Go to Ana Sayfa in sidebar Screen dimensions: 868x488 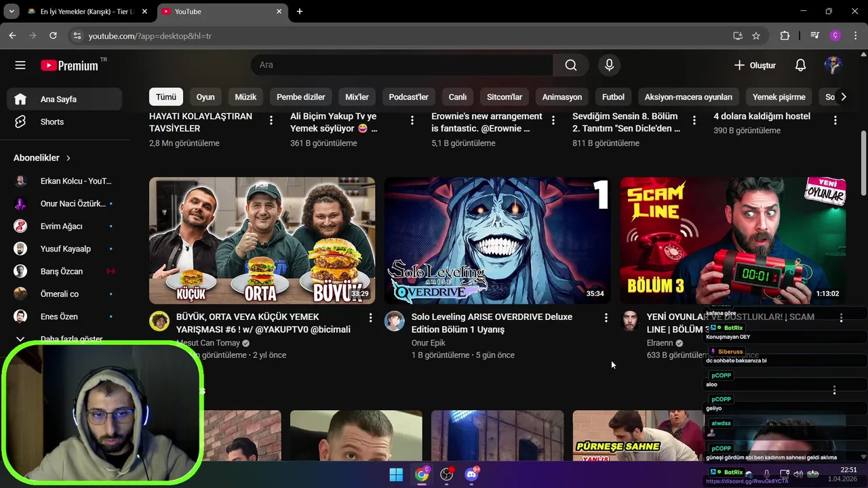(x=65, y=99)
